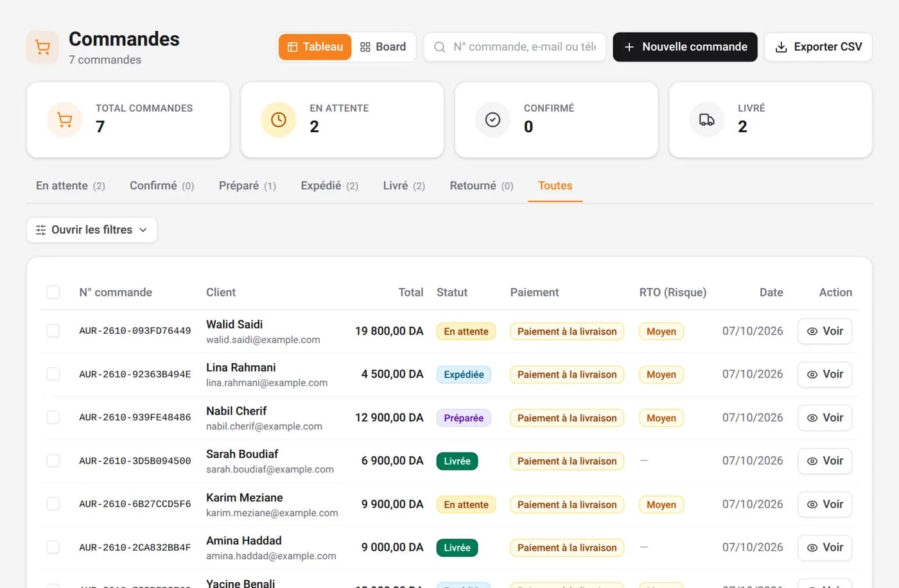Tick the checkbox for Amina Haddad's order
Viewport: 899px width, 588px height.
pyautogui.click(x=53, y=547)
